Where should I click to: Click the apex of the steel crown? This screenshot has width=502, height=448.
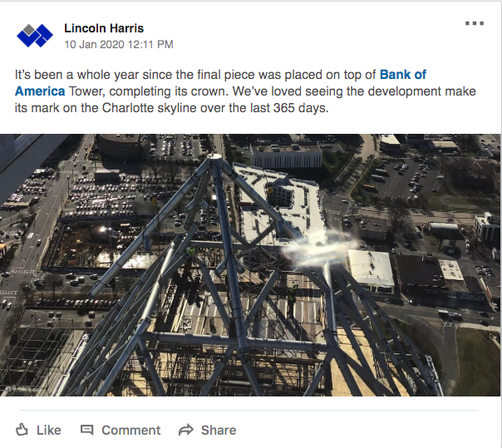[214, 156]
